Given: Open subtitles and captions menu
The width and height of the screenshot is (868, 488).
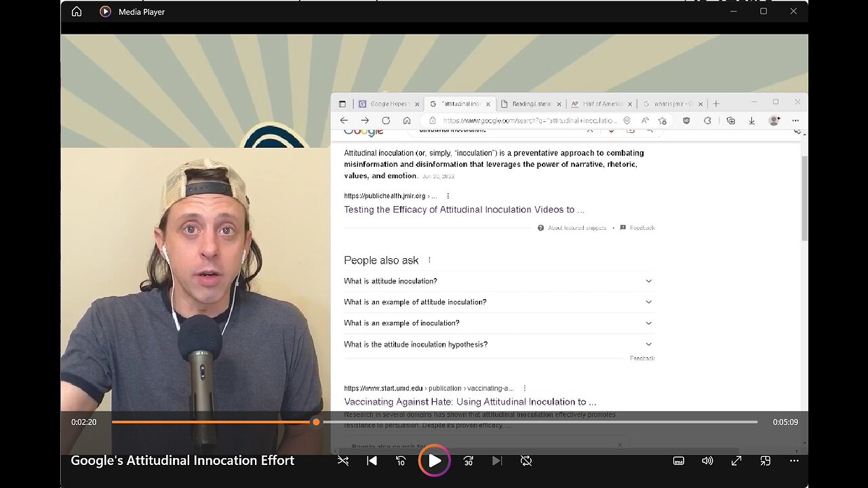Looking at the screenshot, I should [x=678, y=461].
